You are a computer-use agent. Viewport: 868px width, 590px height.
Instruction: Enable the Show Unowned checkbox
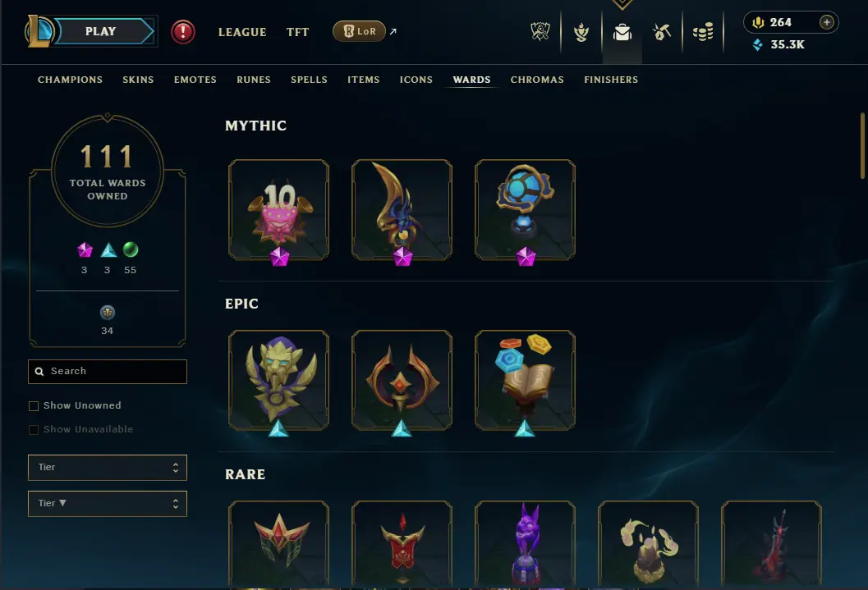(34, 406)
